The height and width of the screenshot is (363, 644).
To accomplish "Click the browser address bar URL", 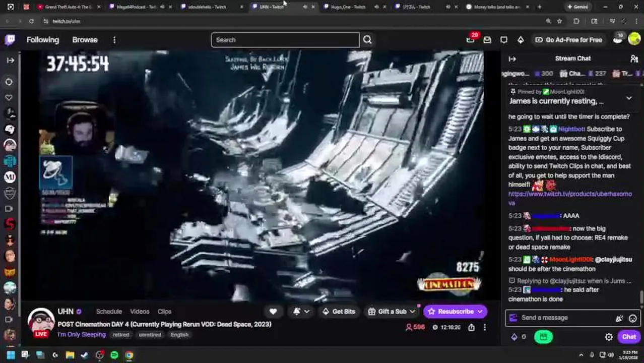I will 67,21.
